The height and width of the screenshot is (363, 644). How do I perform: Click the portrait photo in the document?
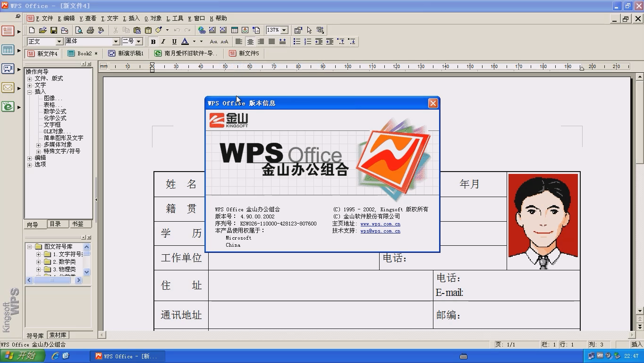[x=543, y=221]
